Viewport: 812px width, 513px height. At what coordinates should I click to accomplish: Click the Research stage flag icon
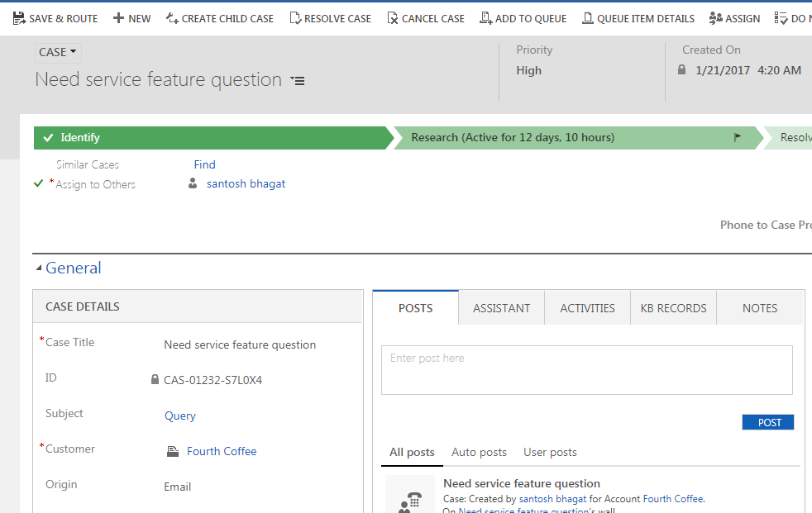tap(738, 138)
